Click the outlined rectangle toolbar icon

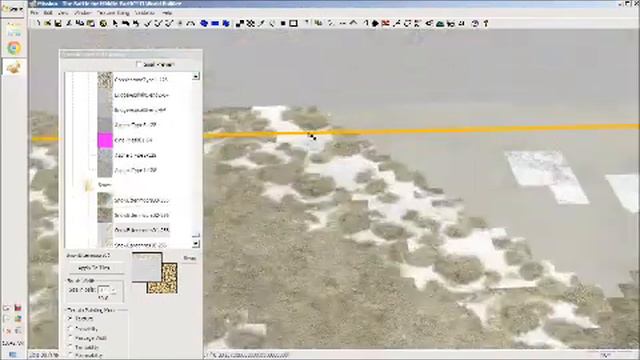(293, 23)
